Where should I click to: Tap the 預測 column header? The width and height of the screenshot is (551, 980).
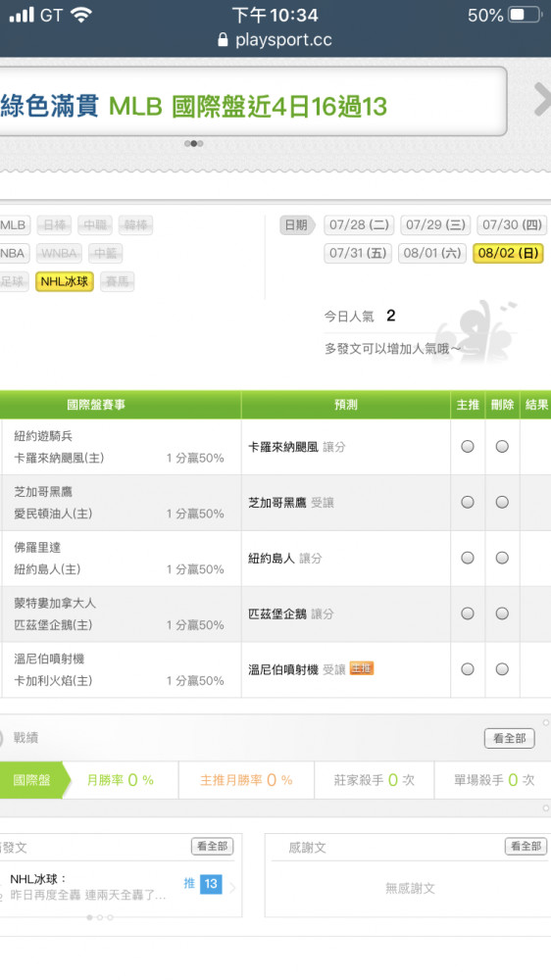pyautogui.click(x=346, y=405)
